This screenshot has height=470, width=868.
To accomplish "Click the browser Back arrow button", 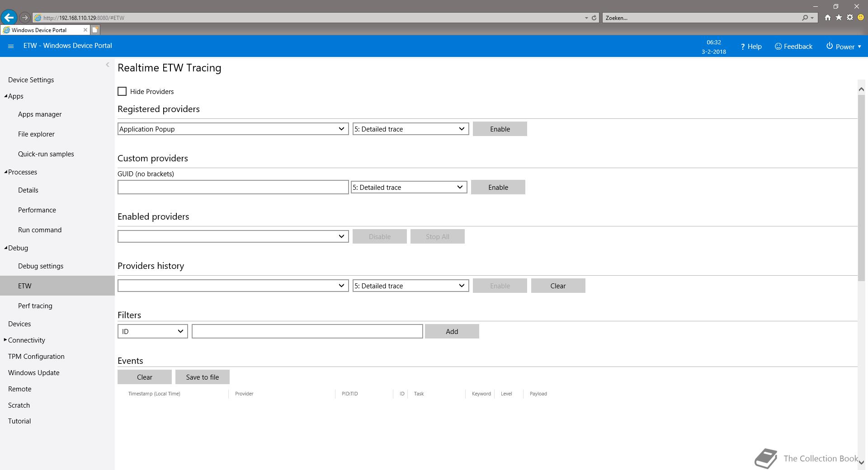I will (9, 18).
